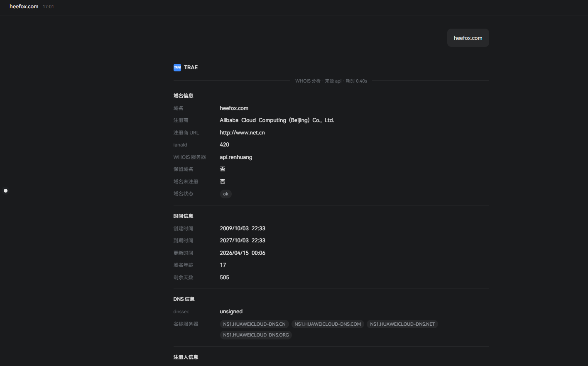Click the remaining days value 505
This screenshot has width=588, height=366.
pyautogui.click(x=225, y=278)
